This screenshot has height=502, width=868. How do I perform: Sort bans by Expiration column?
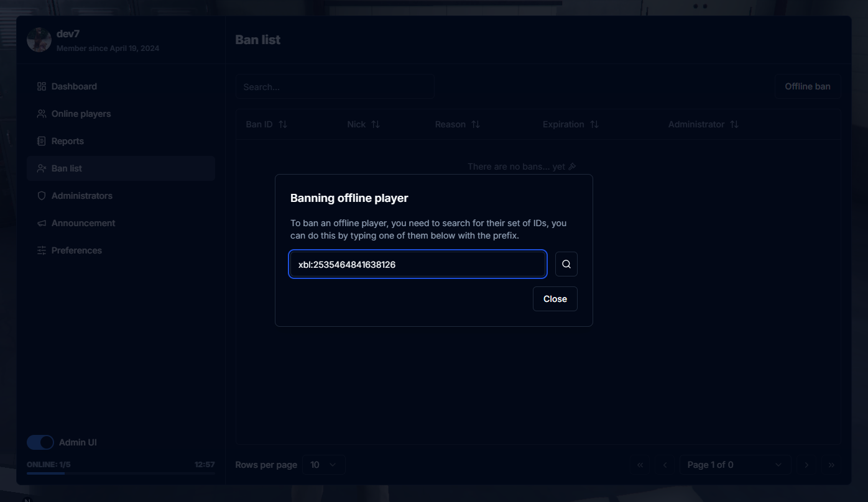coord(570,124)
